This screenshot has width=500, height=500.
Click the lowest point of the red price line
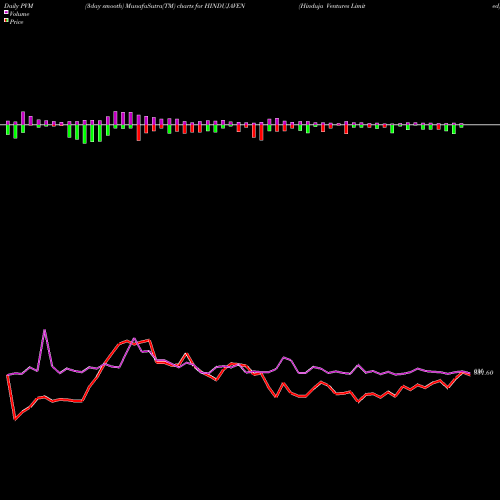(x=15, y=419)
